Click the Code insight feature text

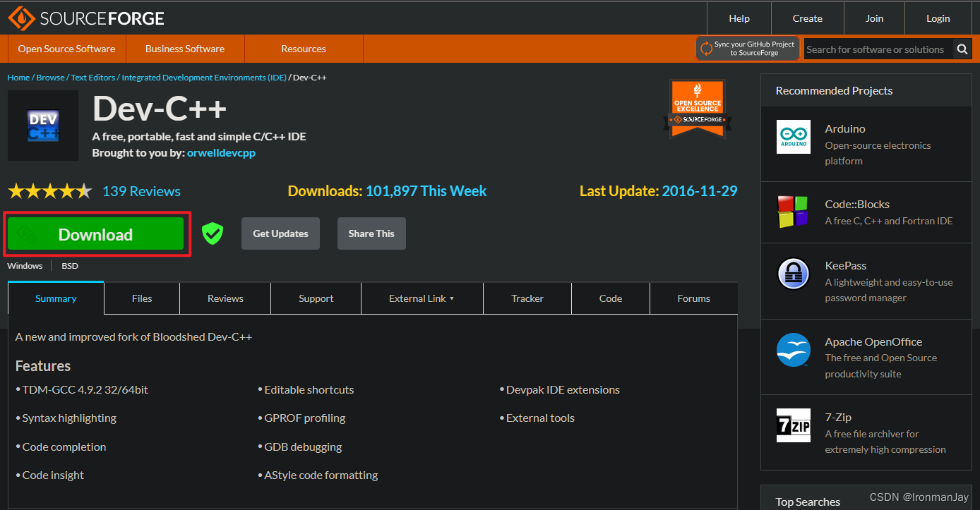coord(53,475)
